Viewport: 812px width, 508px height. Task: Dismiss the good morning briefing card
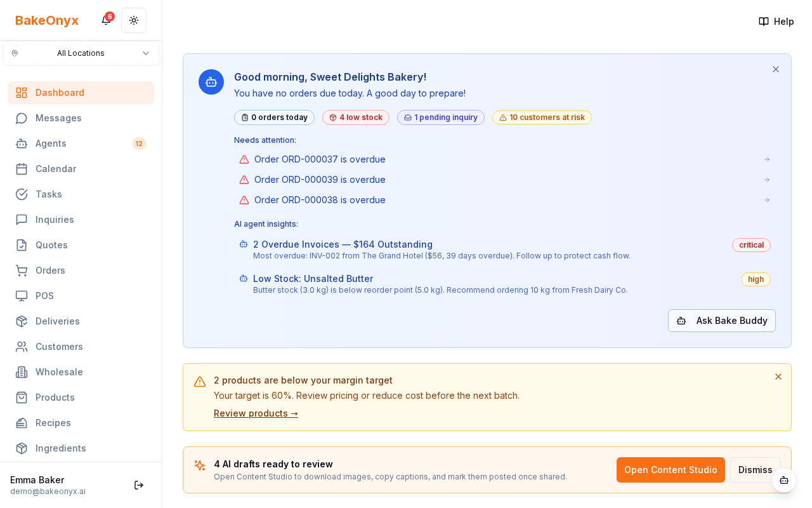(776, 69)
